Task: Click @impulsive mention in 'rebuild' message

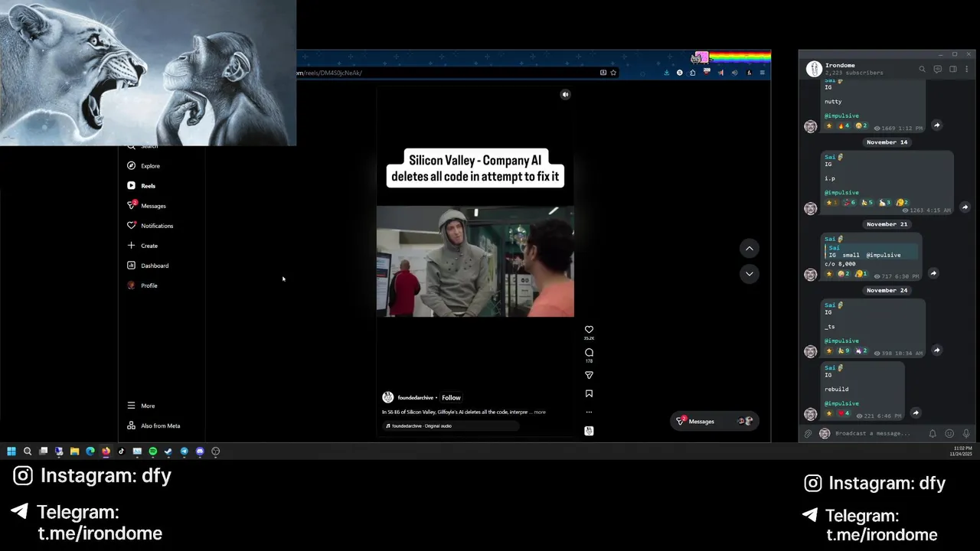Action: point(841,403)
